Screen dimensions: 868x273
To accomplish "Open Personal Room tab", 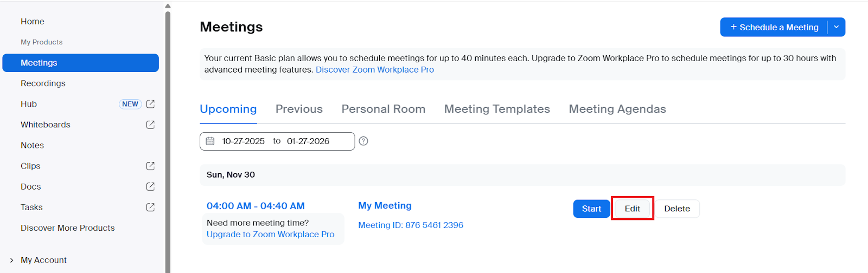I will [383, 109].
